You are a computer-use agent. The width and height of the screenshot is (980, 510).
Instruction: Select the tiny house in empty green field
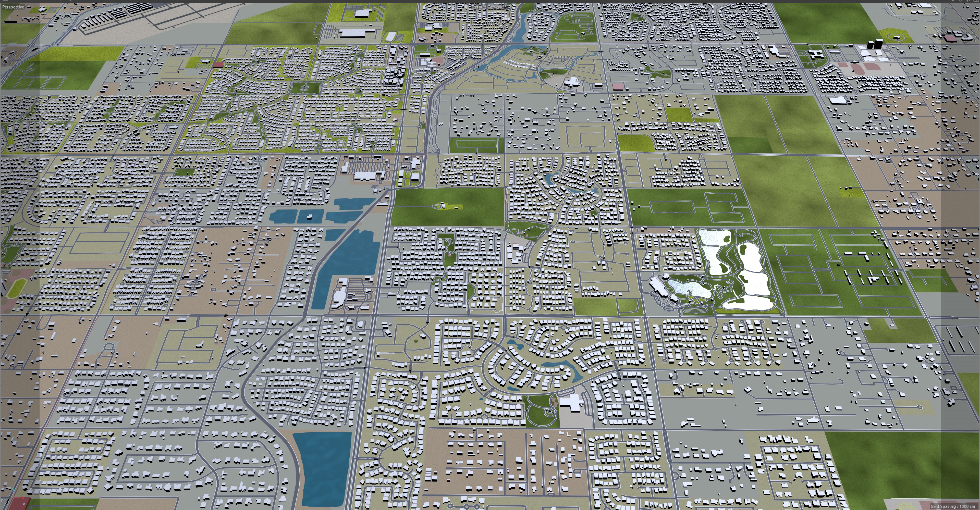tap(443, 206)
